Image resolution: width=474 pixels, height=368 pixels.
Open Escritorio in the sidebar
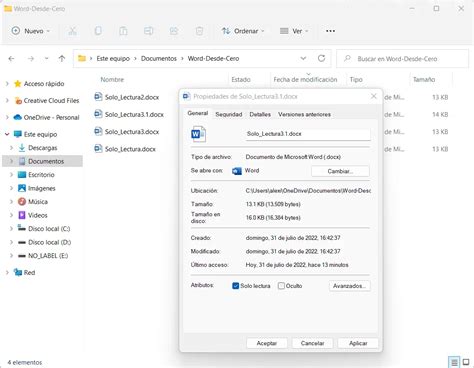click(x=41, y=175)
